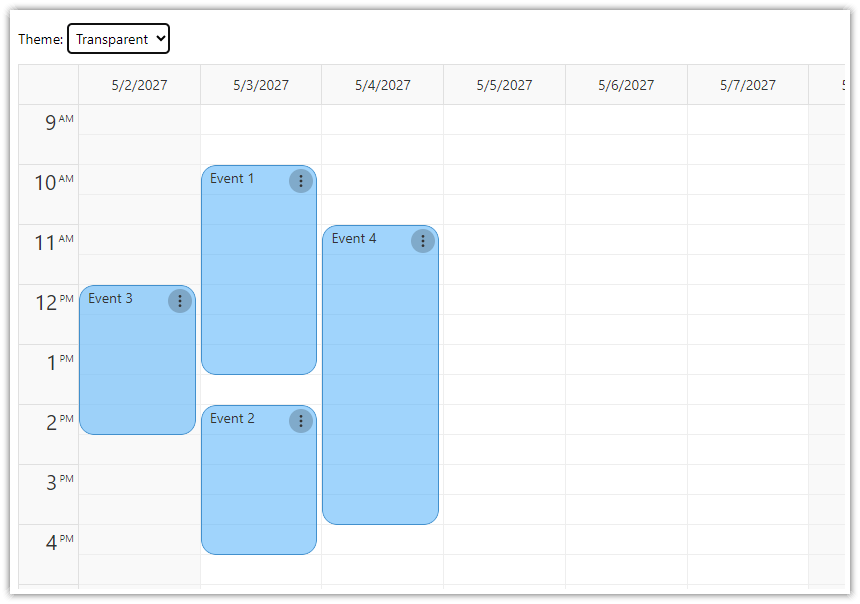Open Event 2's context menu icon
Image resolution: width=860 pixels, height=604 pixels.
[x=301, y=421]
